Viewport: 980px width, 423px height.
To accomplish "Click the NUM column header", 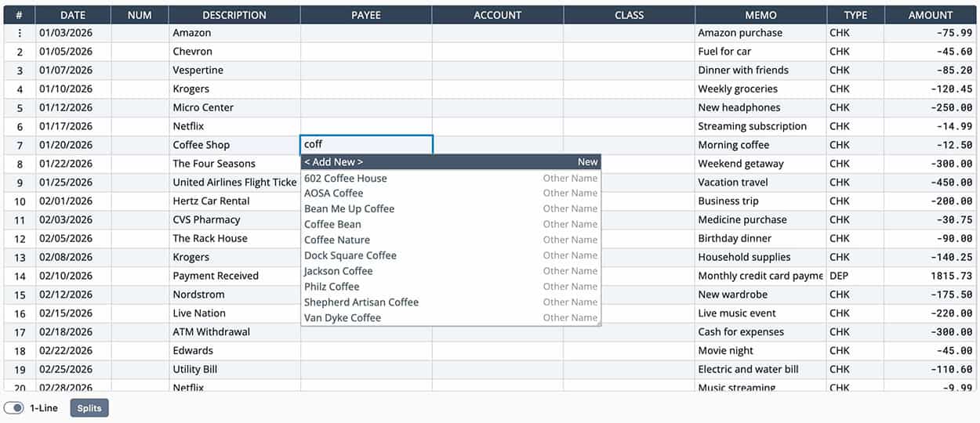I will coord(140,15).
